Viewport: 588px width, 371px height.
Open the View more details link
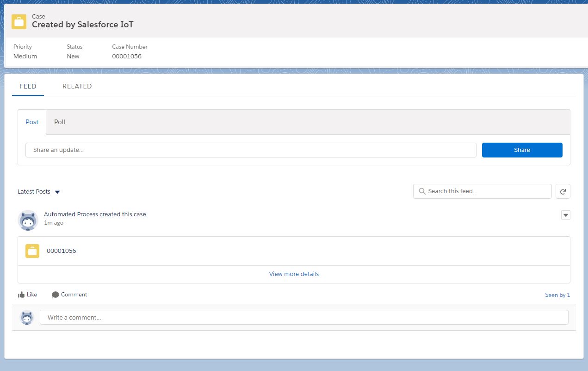pos(294,274)
